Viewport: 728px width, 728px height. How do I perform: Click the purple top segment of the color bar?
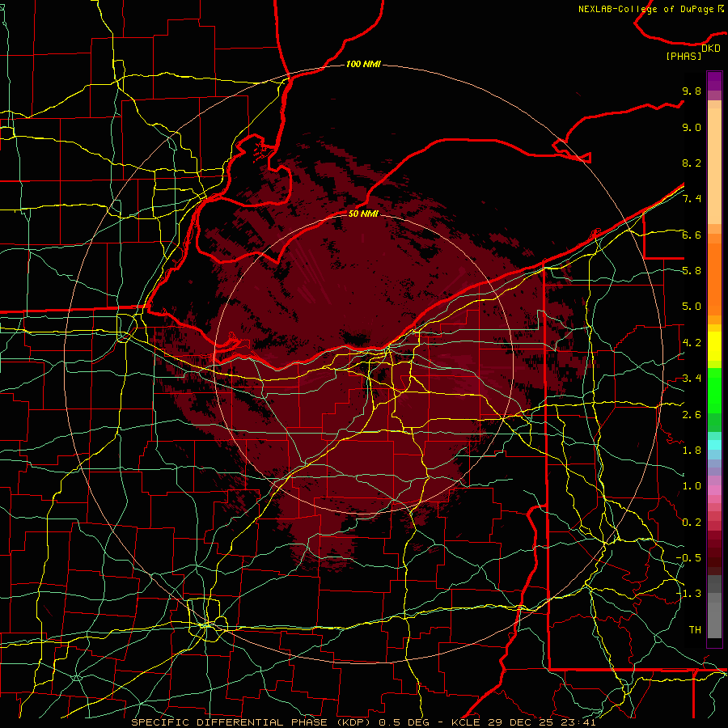(x=714, y=81)
